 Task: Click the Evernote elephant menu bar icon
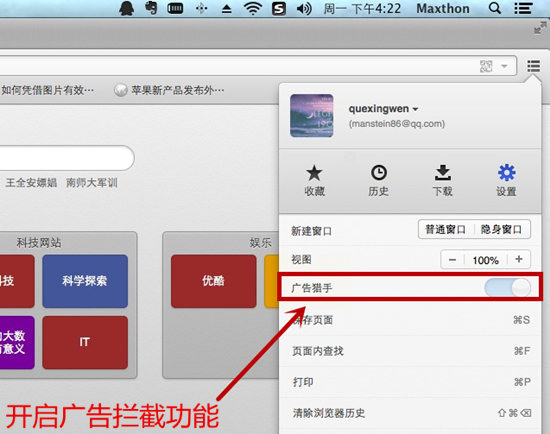point(151,8)
